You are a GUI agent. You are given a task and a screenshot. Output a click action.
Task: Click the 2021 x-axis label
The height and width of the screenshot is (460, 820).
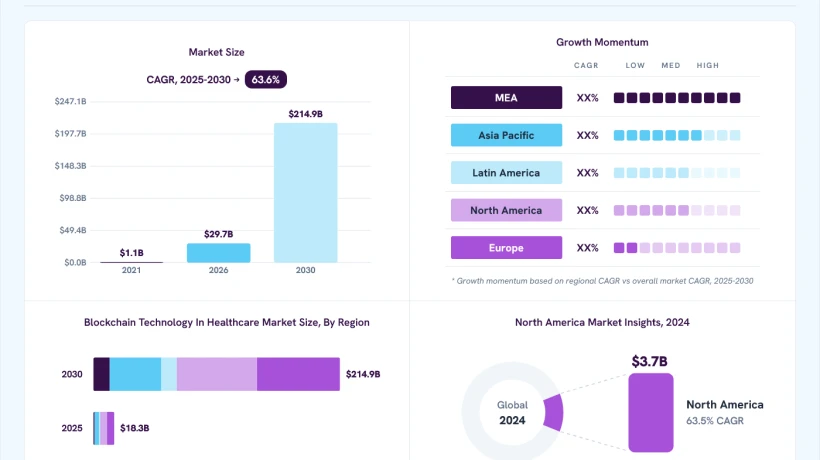[131, 270]
